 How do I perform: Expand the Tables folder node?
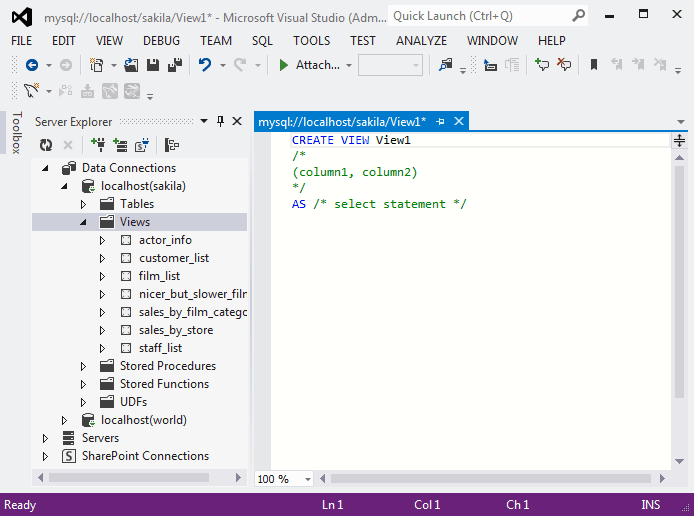point(83,204)
